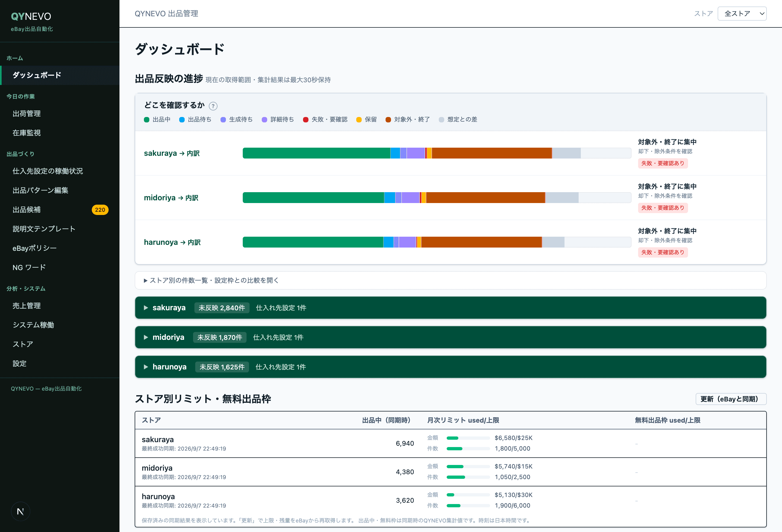Viewport: 782px width, 532px height.
Task: Click QYNEVO 出品管理 header title
Action: [166, 14]
